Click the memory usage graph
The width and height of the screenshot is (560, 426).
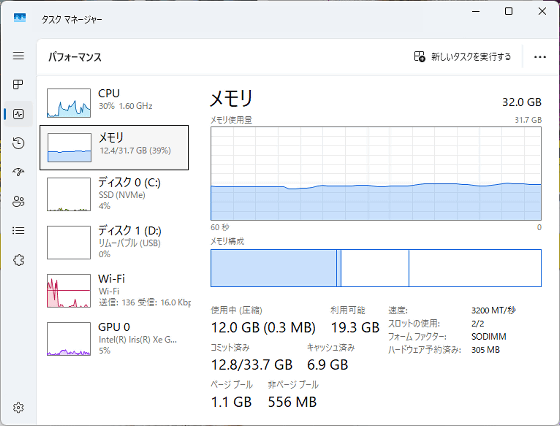click(376, 174)
